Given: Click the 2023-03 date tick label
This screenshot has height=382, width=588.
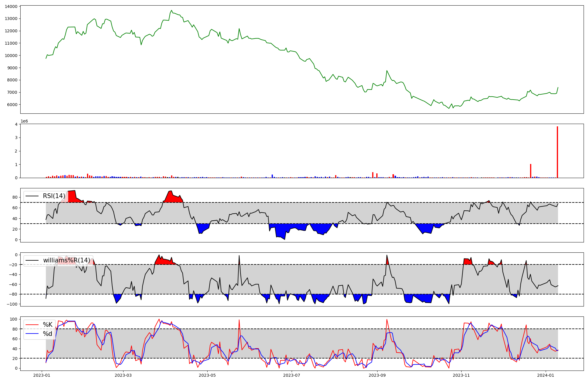Looking at the screenshot, I should (x=123, y=375).
